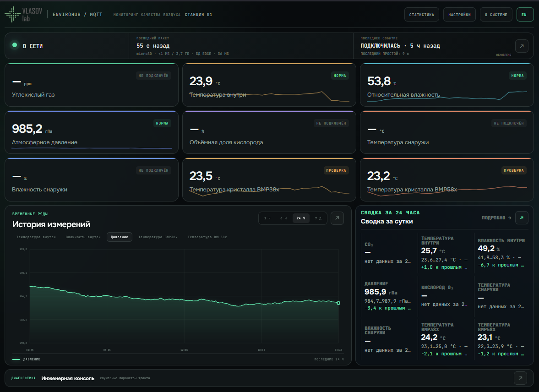Click the 'ENVIROHUB / MQTT' header title
The width and height of the screenshot is (539, 392).
(x=77, y=15)
